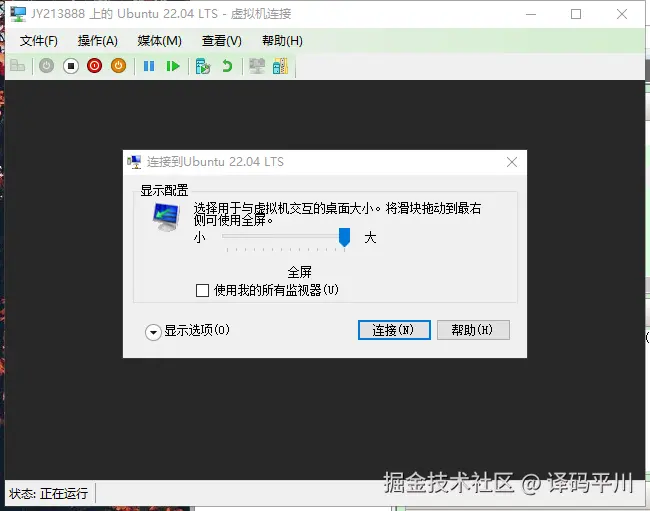
Task: Click the grey Start (power on) toolbar icon
Action: (46, 66)
